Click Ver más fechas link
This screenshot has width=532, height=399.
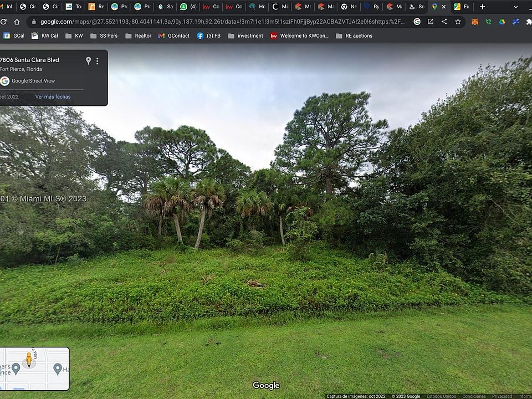pos(53,96)
